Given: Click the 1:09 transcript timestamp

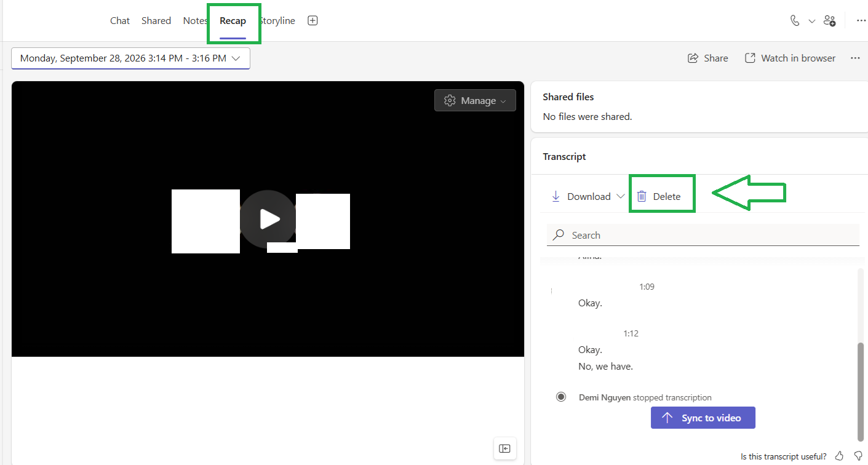Looking at the screenshot, I should coord(647,287).
